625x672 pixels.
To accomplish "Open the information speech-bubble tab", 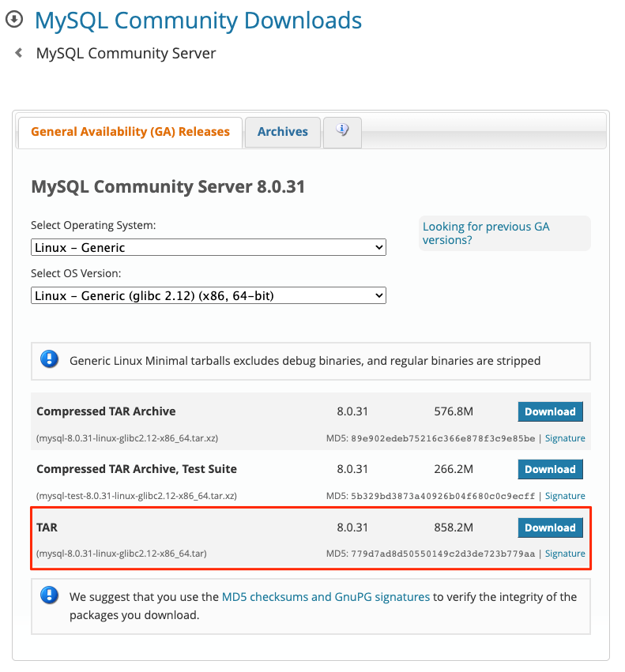I will (x=342, y=131).
